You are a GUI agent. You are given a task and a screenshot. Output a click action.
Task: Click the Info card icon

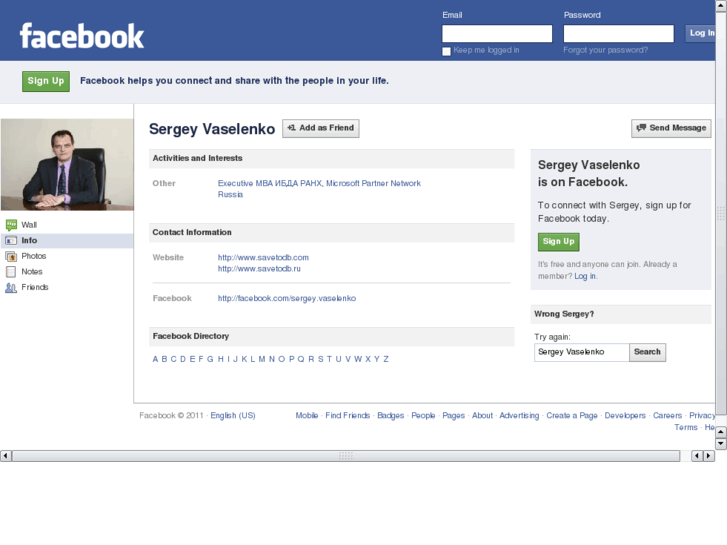coord(11,241)
